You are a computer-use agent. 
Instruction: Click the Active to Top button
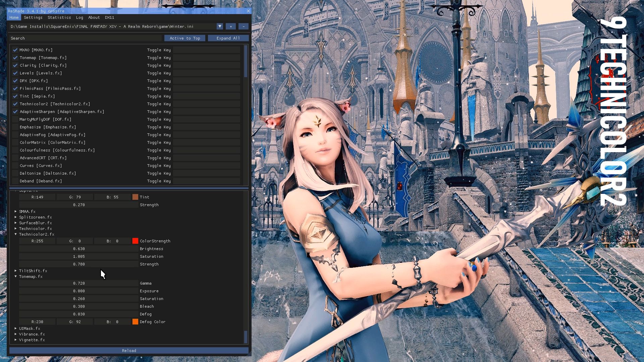point(185,38)
